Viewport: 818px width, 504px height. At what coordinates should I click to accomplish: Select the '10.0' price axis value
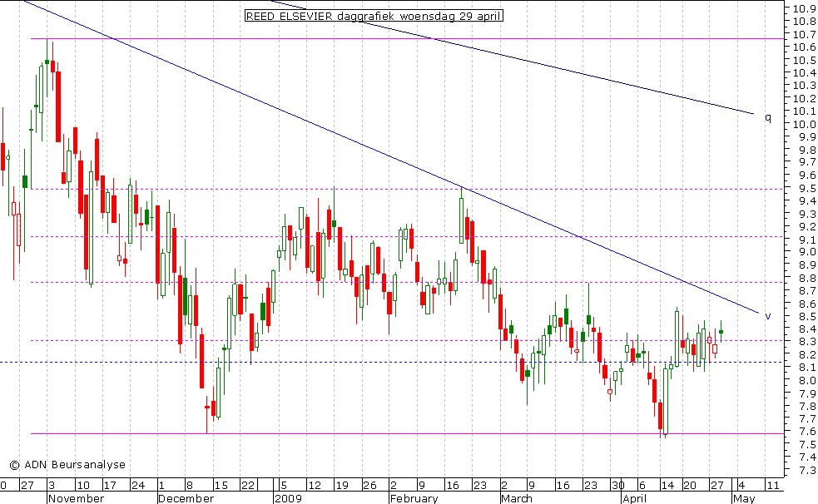coord(805,124)
